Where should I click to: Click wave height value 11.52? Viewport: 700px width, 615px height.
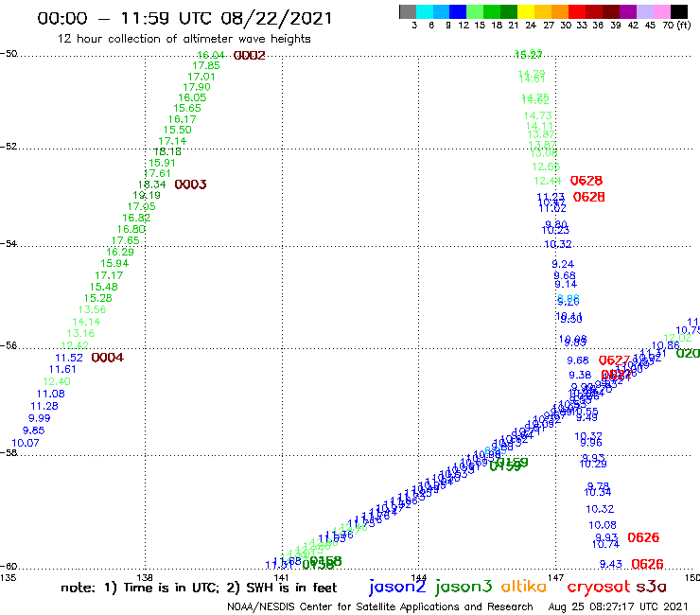point(69,358)
